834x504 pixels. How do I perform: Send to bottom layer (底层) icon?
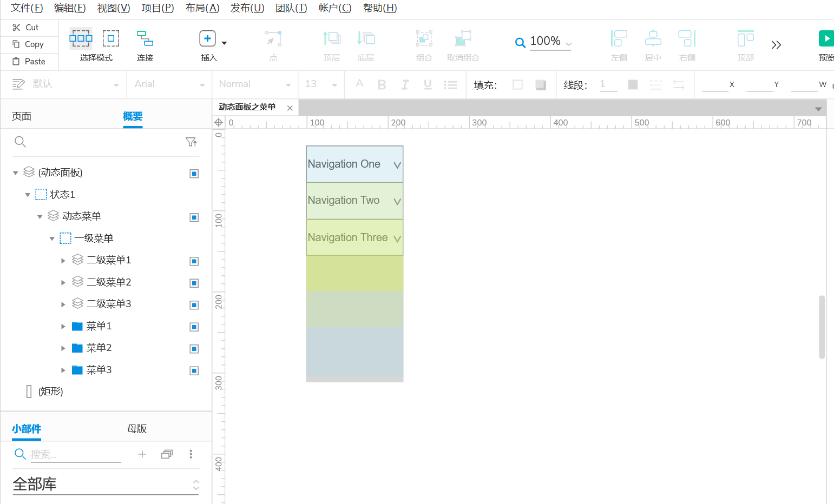coord(366,38)
